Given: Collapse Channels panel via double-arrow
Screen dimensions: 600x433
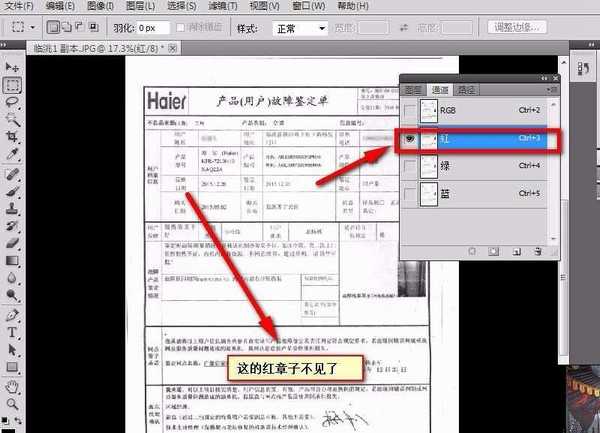Looking at the screenshot, I should (x=544, y=78).
